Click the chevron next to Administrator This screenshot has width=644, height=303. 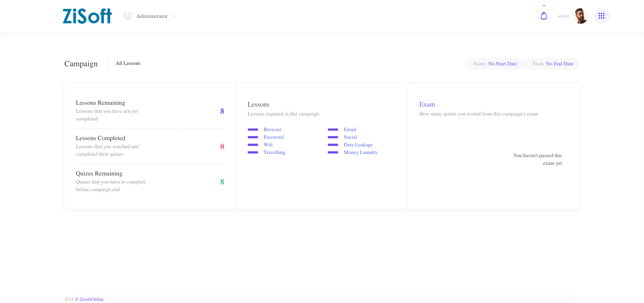point(174,16)
